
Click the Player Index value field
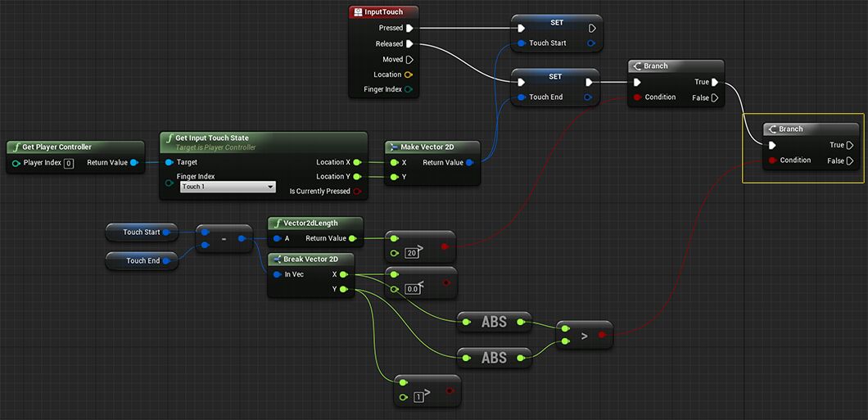pos(69,163)
